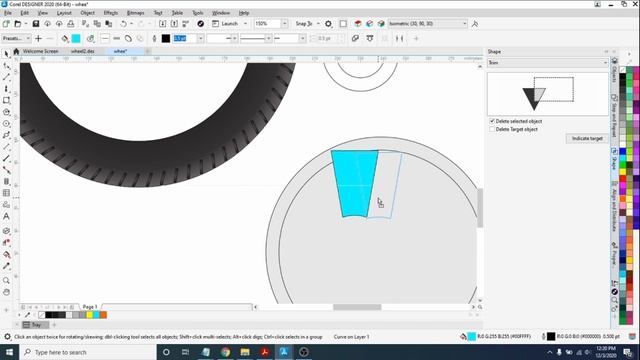
Task: Click the outline width value field
Action: [184, 38]
